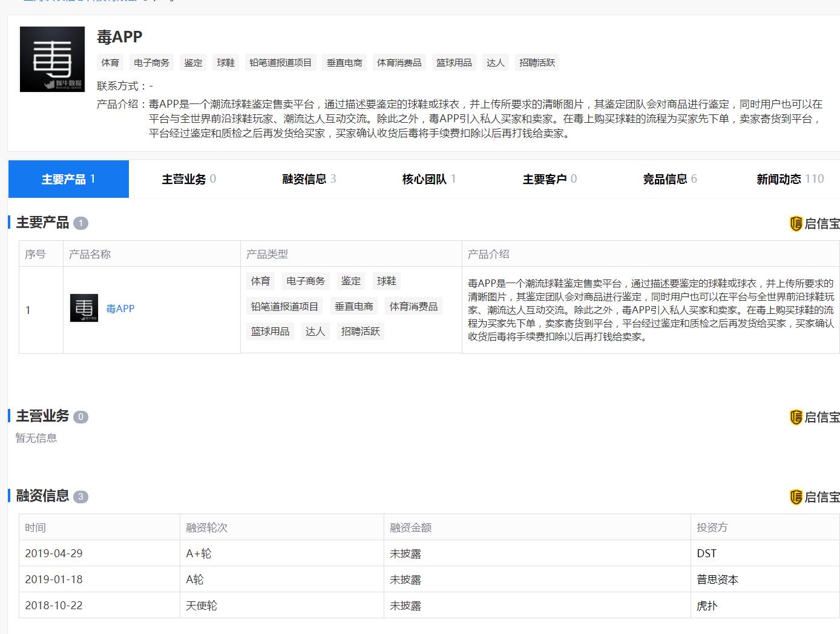The height and width of the screenshot is (634, 840).
Task: Click the 篮球用品 tag in the product table
Action: [x=270, y=332]
